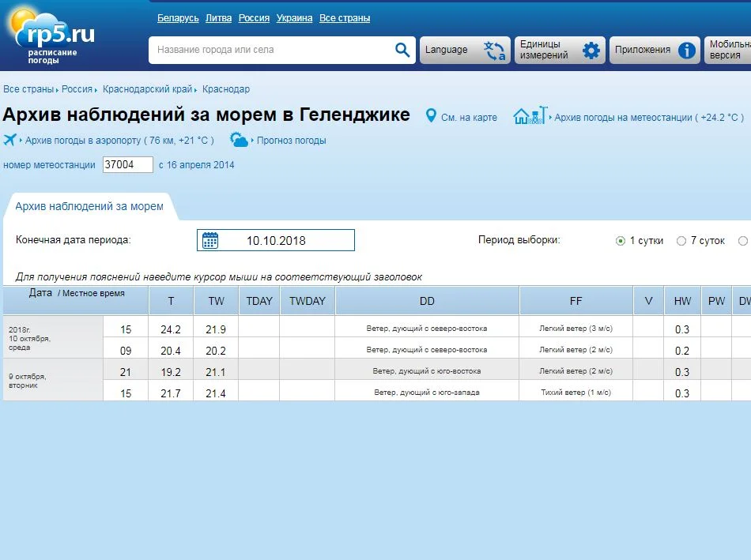Click the TW column header
The height and width of the screenshot is (560, 751).
[216, 300]
